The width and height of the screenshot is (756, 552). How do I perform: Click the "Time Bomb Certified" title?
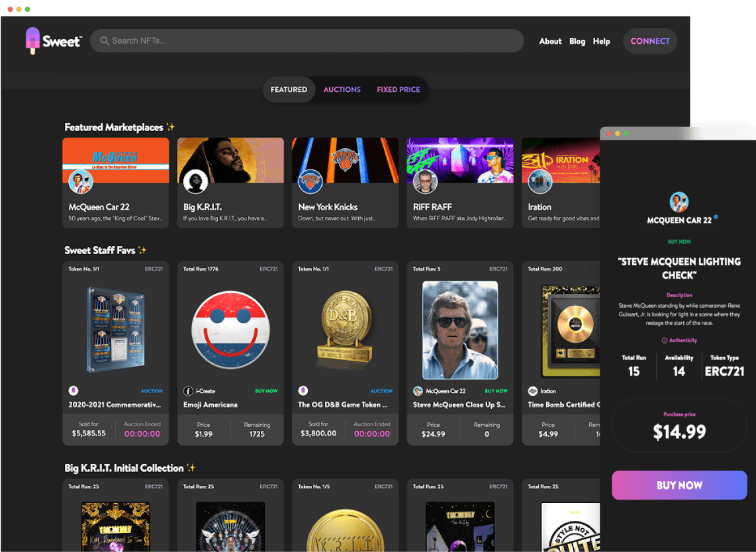click(563, 404)
